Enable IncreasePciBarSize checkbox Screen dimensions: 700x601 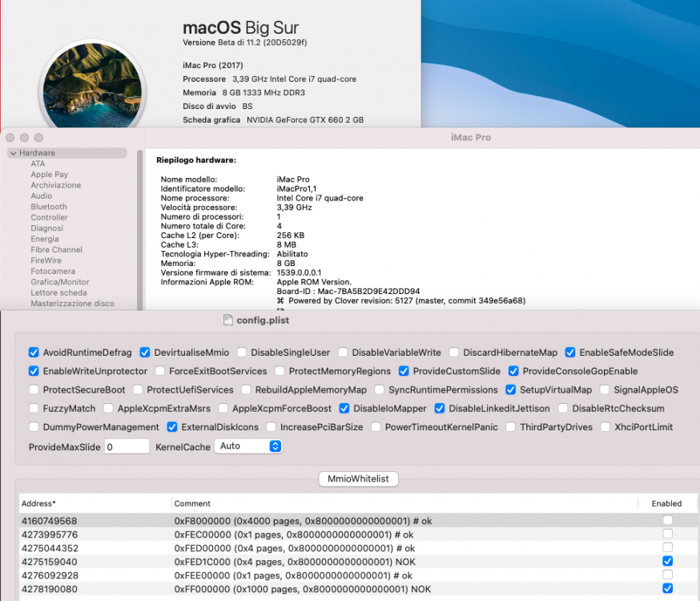271,427
